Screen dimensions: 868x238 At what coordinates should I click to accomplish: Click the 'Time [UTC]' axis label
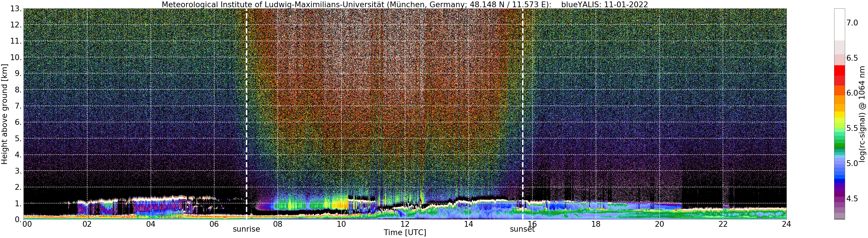coord(405,233)
